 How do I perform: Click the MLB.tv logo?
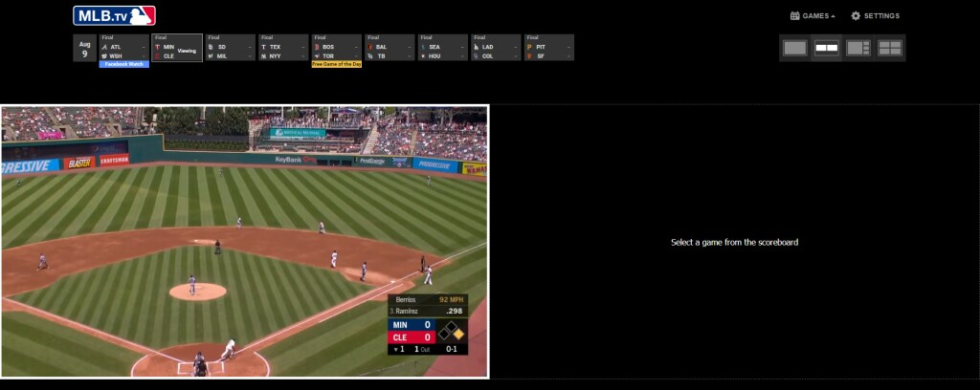pyautogui.click(x=114, y=15)
